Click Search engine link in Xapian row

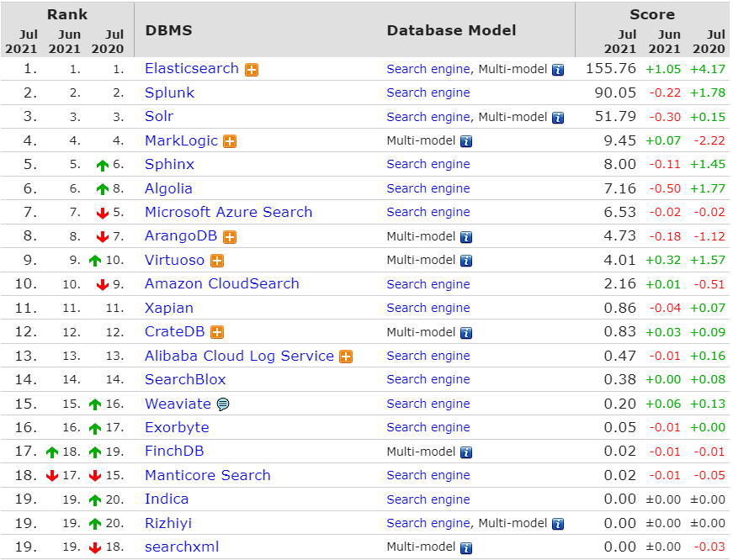click(x=428, y=309)
